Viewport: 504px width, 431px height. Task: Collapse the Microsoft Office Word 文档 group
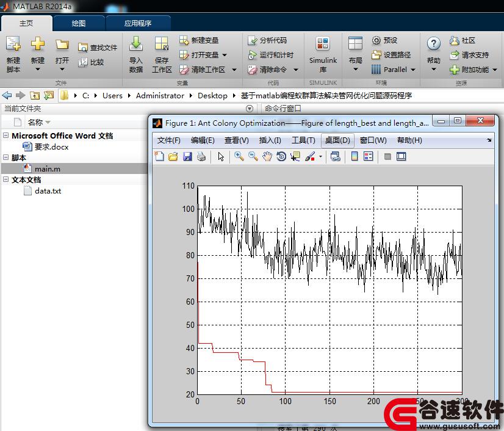(5, 136)
